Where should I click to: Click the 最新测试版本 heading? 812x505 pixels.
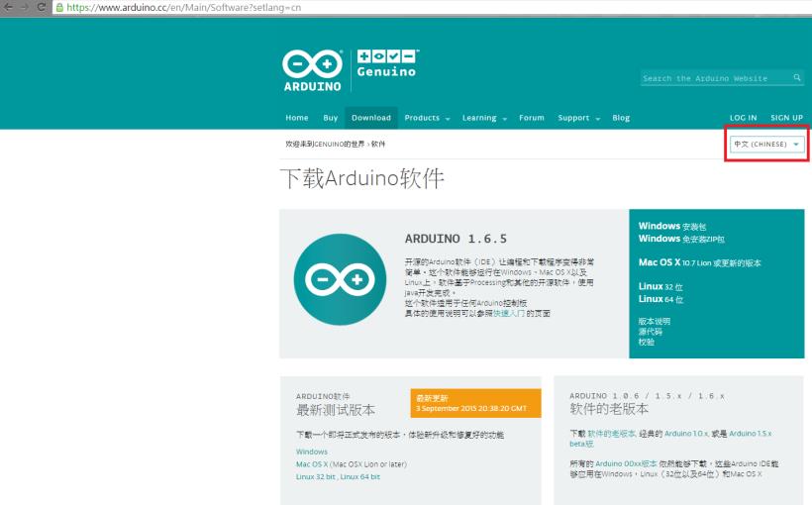point(336,410)
